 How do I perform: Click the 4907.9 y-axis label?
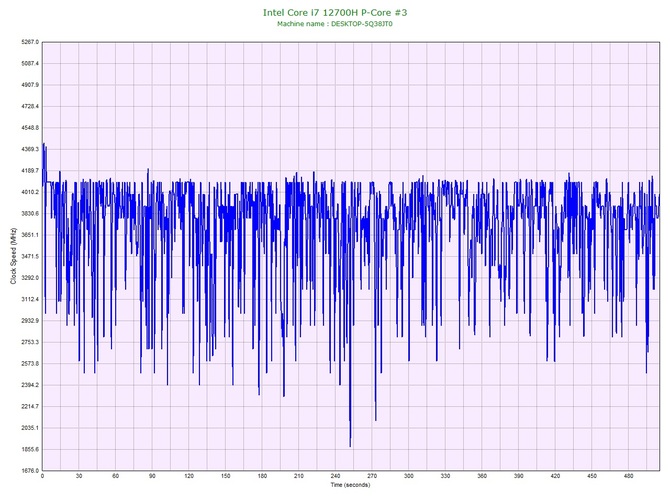coord(30,85)
